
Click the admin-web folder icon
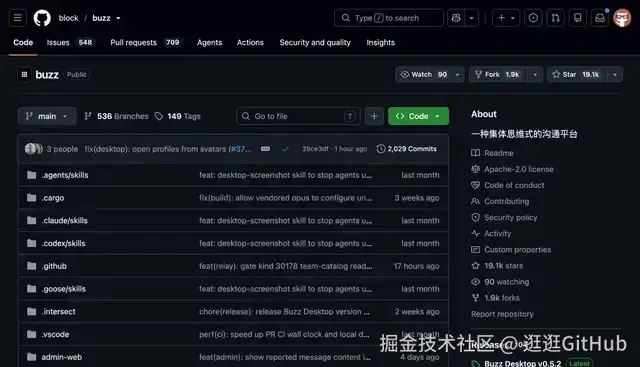31,357
